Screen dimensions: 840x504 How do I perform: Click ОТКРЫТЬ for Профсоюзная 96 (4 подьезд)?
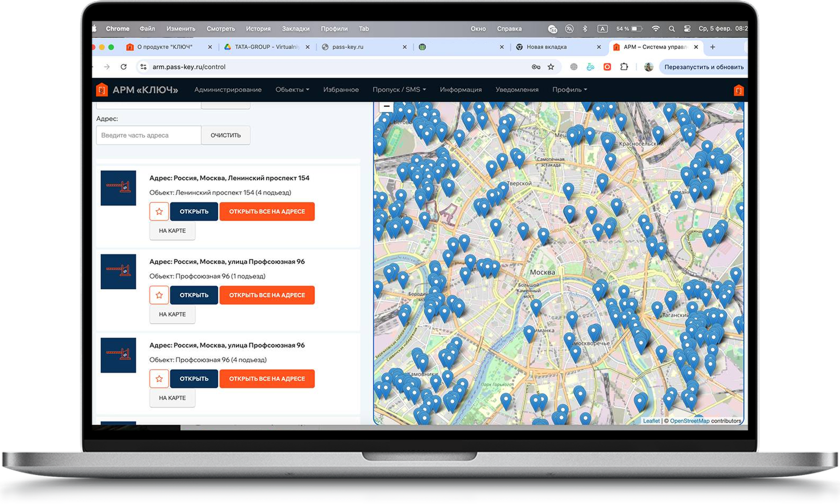[194, 378]
